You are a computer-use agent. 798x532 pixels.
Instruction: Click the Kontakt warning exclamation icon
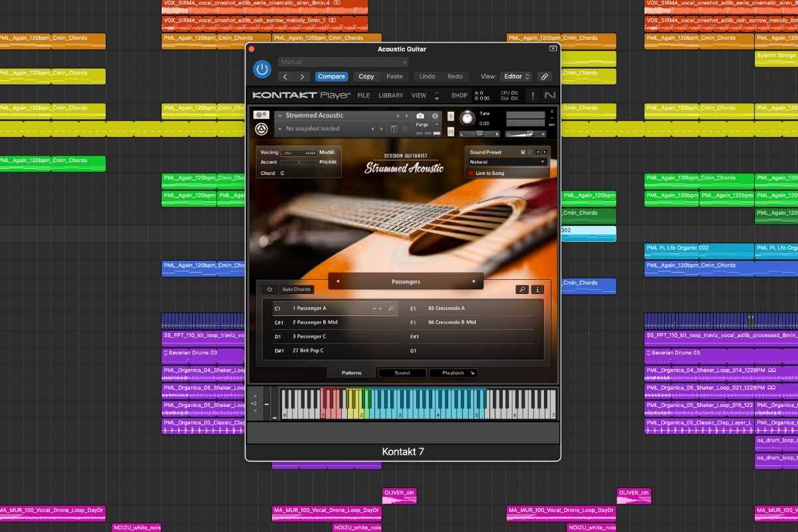click(533, 96)
